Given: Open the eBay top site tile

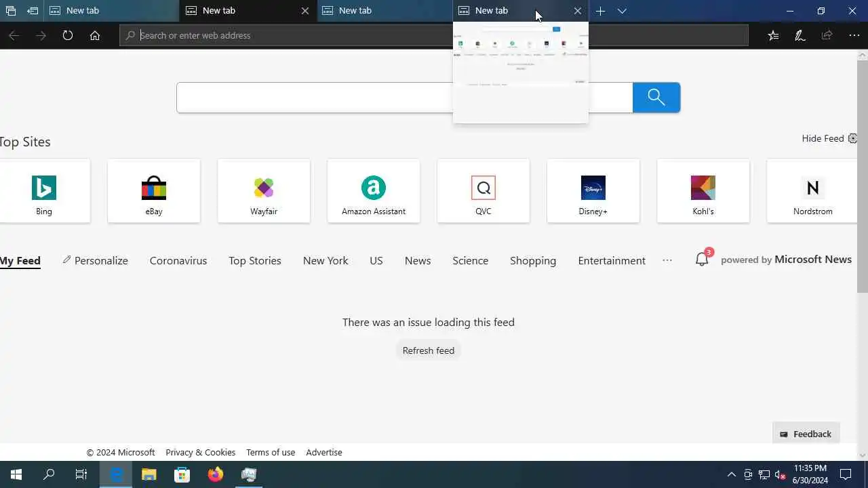Looking at the screenshot, I should point(154,190).
